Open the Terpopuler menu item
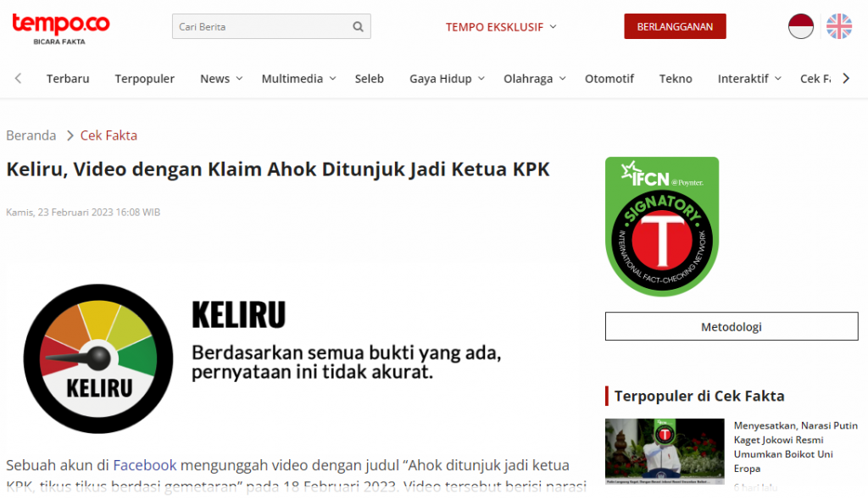Viewport: 868px width, 499px height. click(144, 79)
